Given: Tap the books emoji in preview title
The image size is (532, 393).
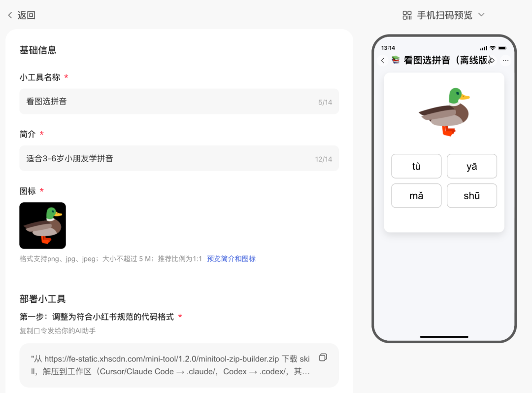Looking at the screenshot, I should tap(396, 60).
